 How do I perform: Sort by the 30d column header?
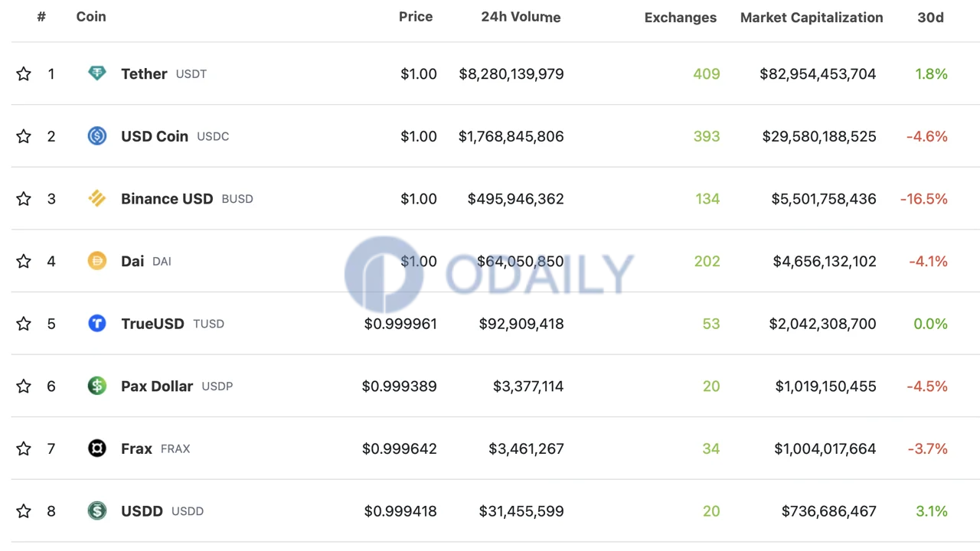[x=930, y=17]
